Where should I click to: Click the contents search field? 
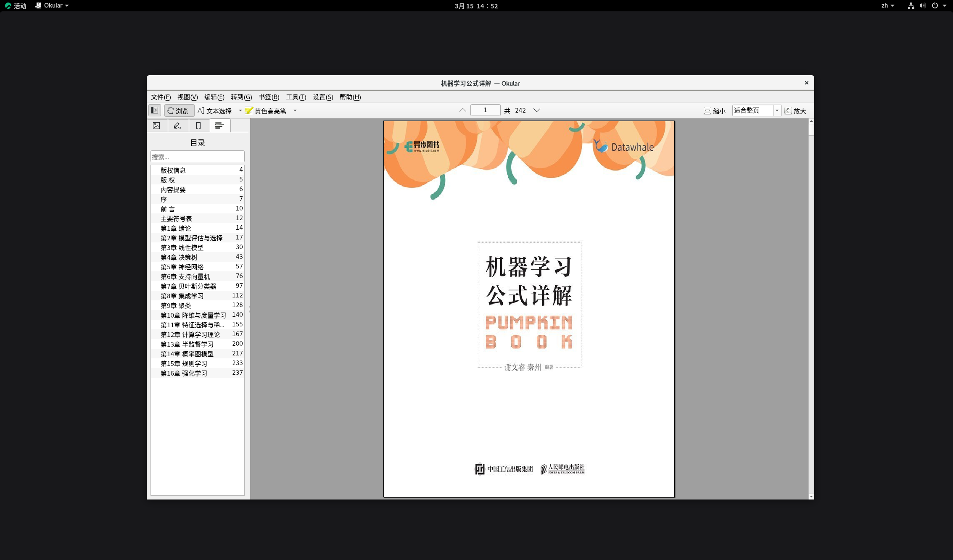point(197,157)
